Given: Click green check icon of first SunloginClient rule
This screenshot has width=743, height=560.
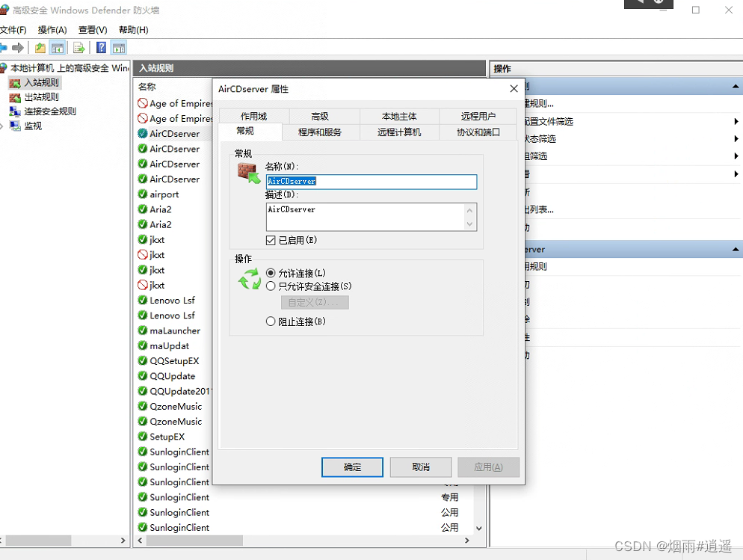Looking at the screenshot, I should [x=143, y=452].
